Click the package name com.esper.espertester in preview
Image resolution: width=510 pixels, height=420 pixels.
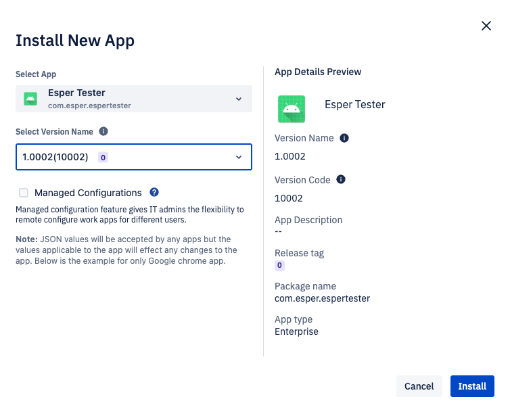tap(322, 298)
